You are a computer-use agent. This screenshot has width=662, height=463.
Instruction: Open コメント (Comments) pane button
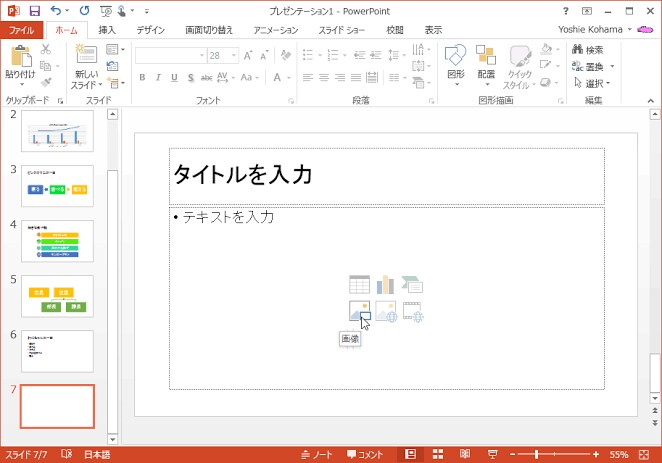click(x=365, y=455)
